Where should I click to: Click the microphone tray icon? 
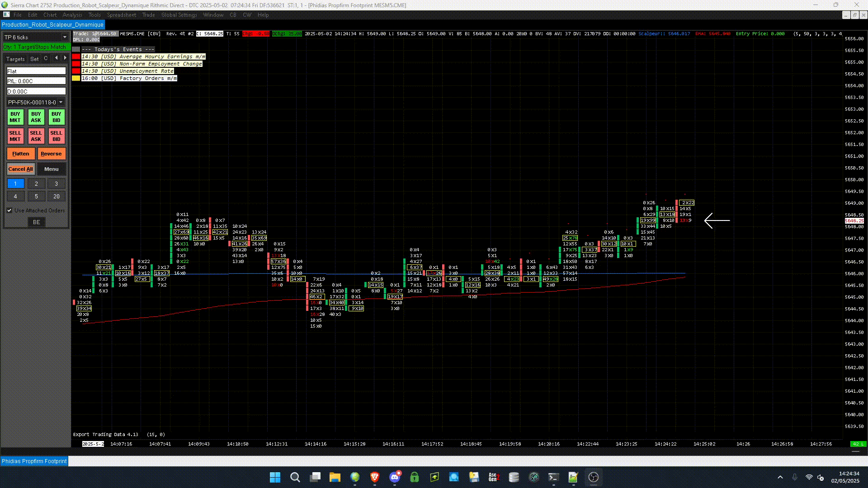tap(795, 477)
